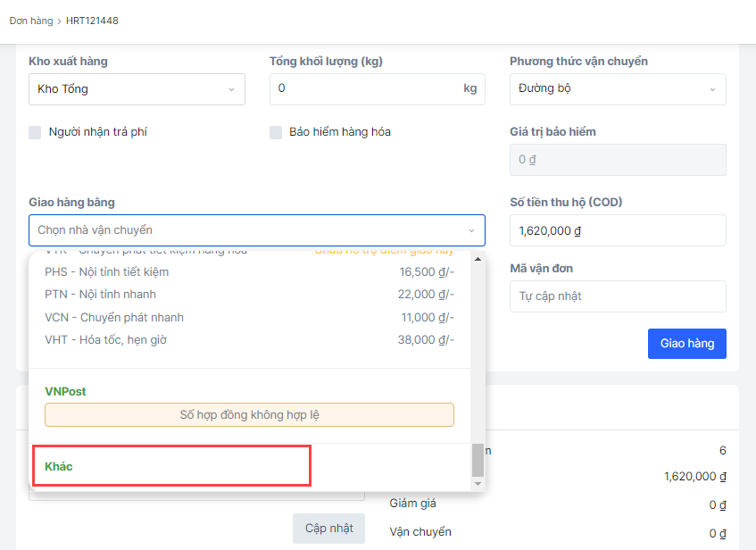Viewport: 756px width, 550px height.
Task: Focus the Mã vận đơn input field
Action: (618, 296)
